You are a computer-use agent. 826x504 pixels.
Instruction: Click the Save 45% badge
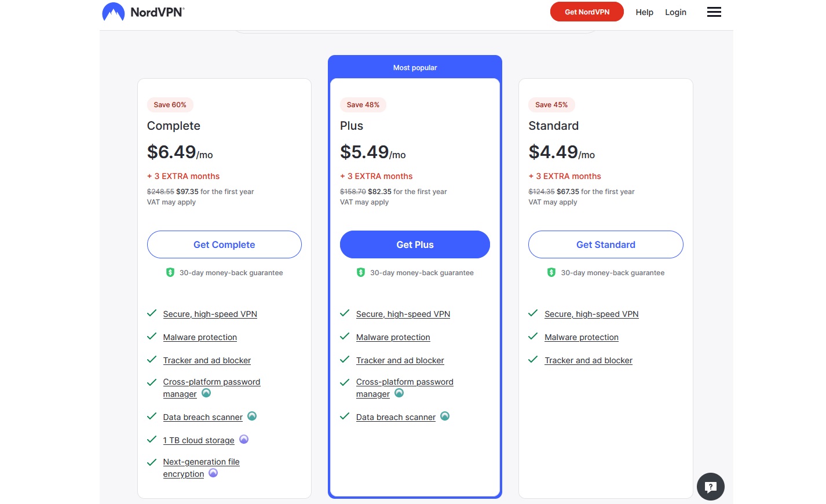pos(551,105)
